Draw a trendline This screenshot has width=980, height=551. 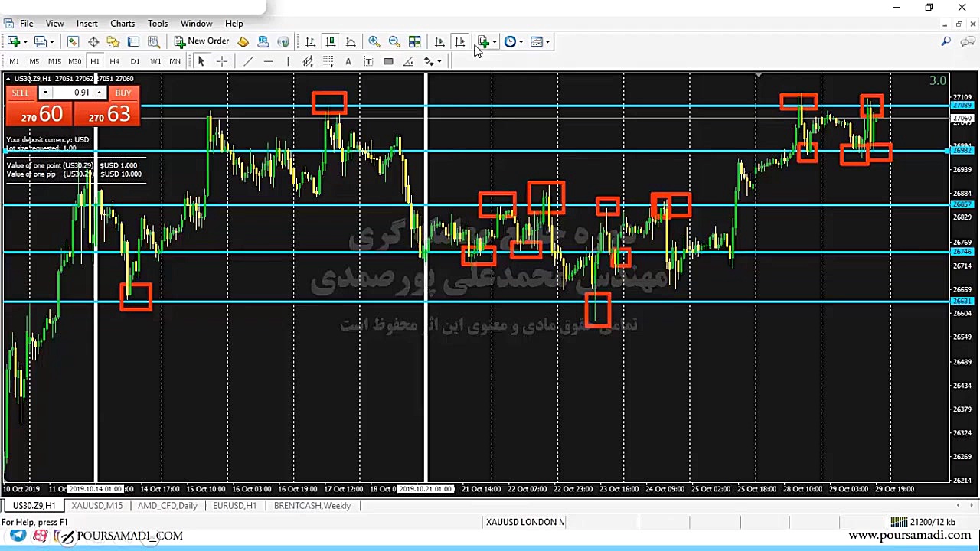[247, 61]
